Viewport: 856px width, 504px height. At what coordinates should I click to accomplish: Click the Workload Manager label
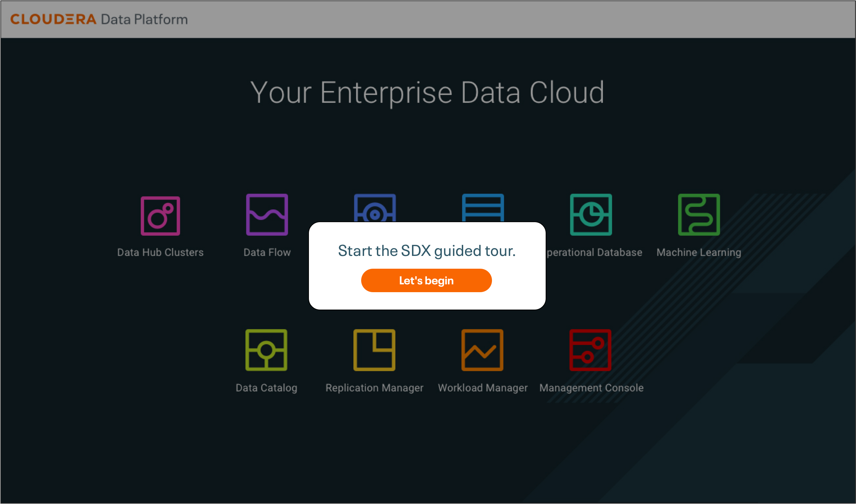(482, 388)
